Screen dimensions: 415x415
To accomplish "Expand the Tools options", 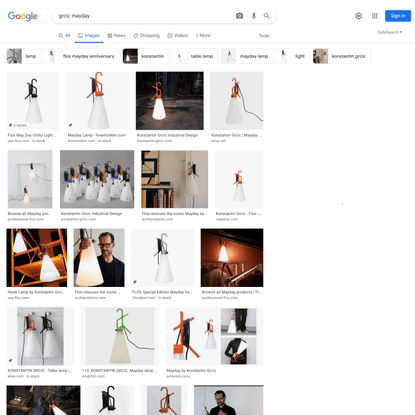I will click(x=264, y=36).
